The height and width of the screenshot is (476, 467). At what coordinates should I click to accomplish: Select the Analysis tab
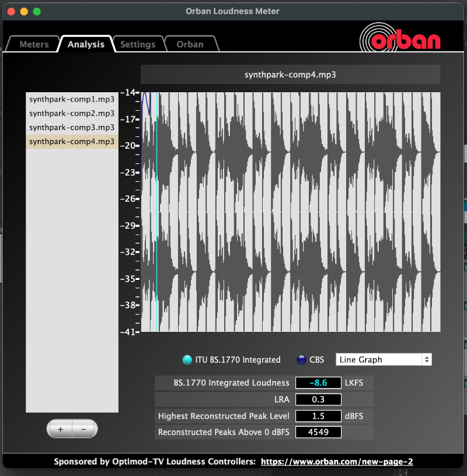click(86, 44)
